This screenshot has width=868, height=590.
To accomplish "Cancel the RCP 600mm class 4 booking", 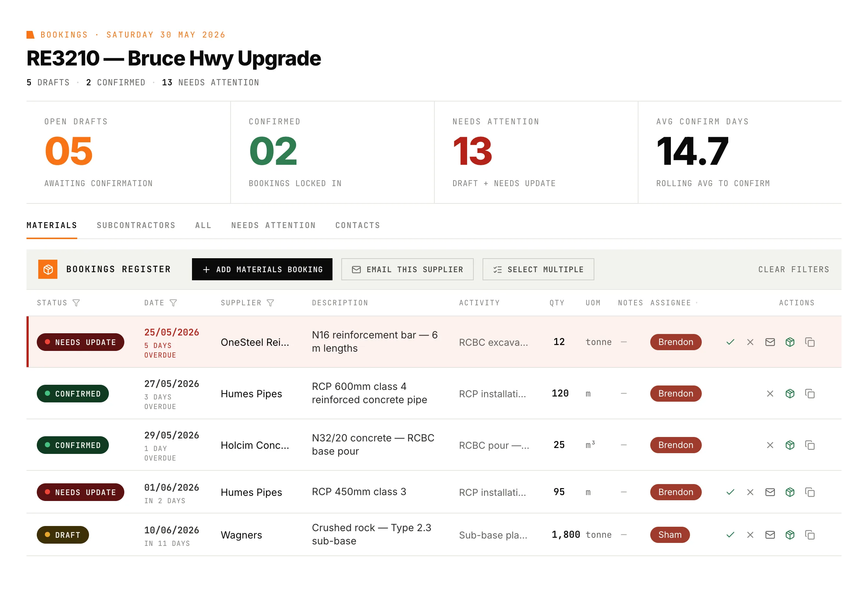I will coord(770,394).
